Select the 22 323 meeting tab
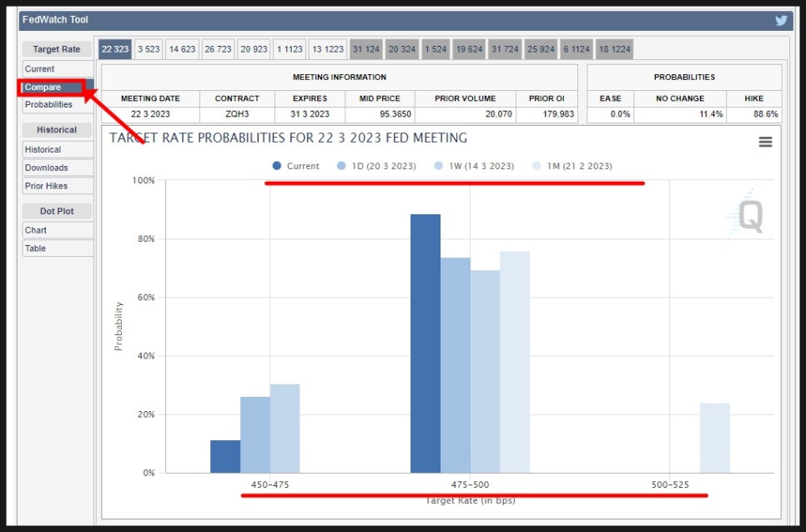The height and width of the screenshot is (532, 806). (115, 49)
